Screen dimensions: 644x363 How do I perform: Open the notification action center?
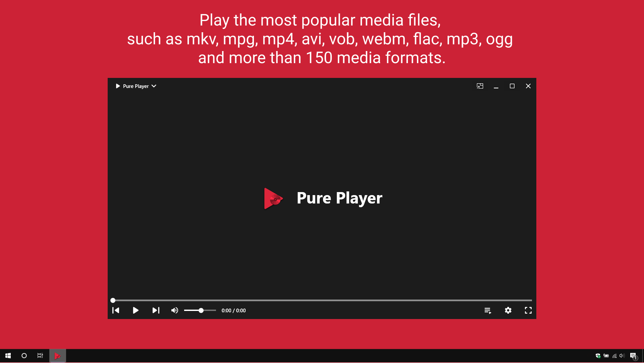(x=633, y=356)
